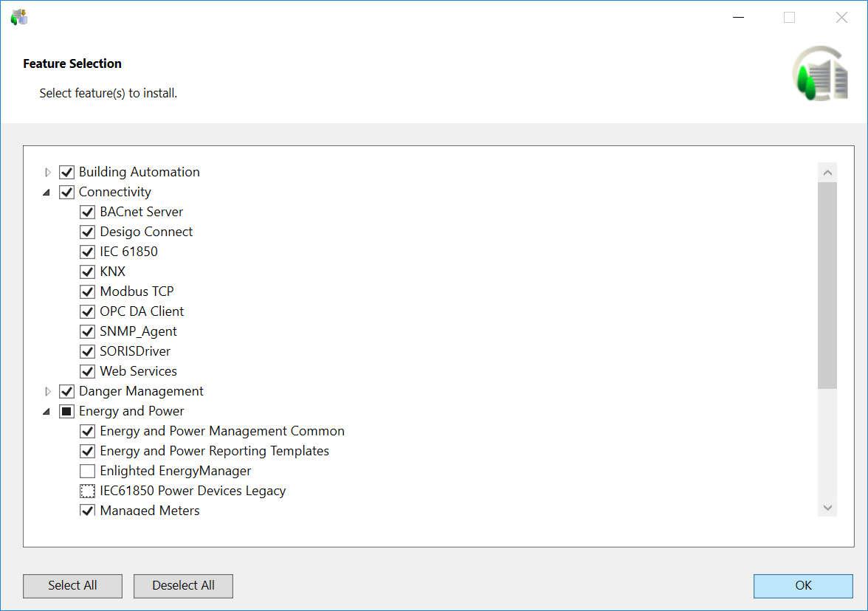
Task: Select the Web Services tree item
Action: [138, 371]
